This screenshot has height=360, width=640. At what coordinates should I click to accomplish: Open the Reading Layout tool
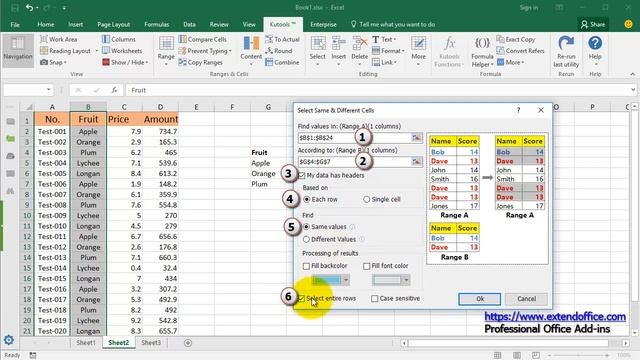point(65,51)
